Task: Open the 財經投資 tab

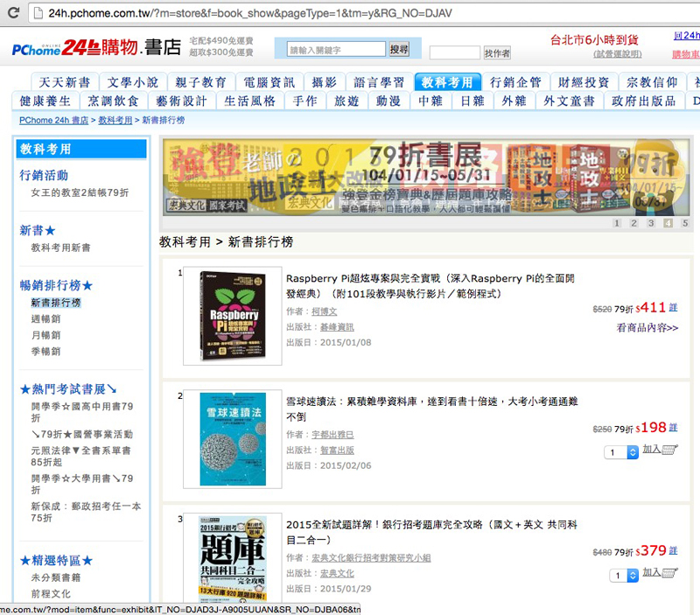Action: click(x=584, y=82)
